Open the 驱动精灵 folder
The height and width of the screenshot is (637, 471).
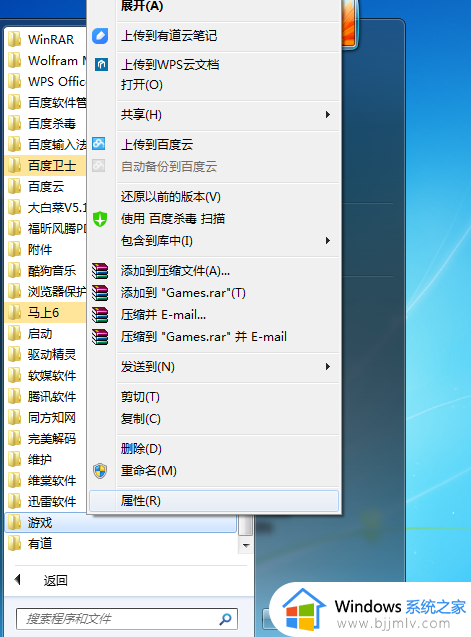pyautogui.click(x=46, y=355)
